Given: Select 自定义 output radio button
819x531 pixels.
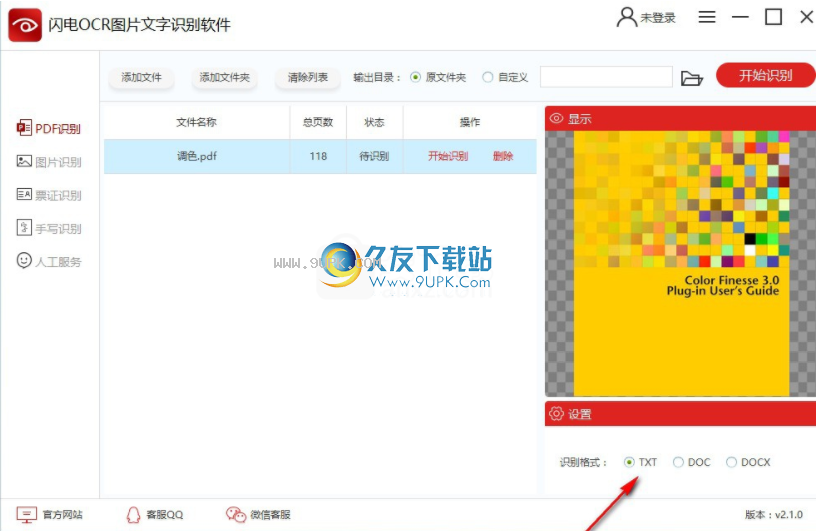Looking at the screenshot, I should (487, 77).
